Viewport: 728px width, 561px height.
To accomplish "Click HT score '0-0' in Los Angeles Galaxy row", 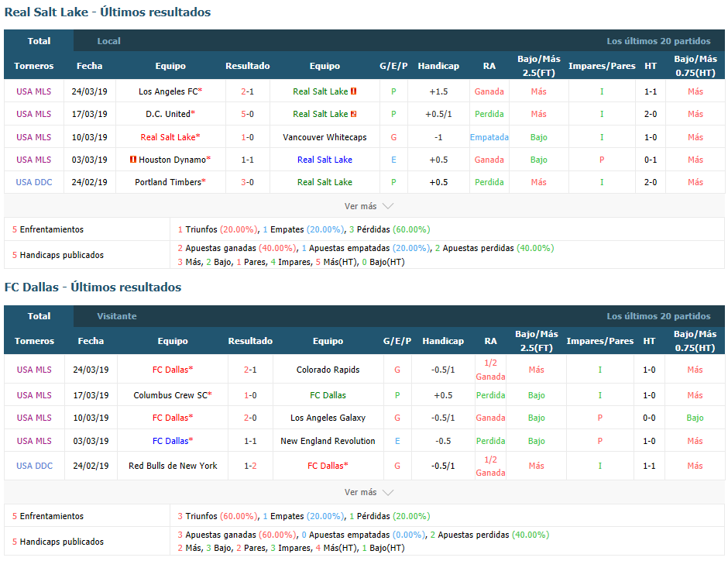I will 649,418.
